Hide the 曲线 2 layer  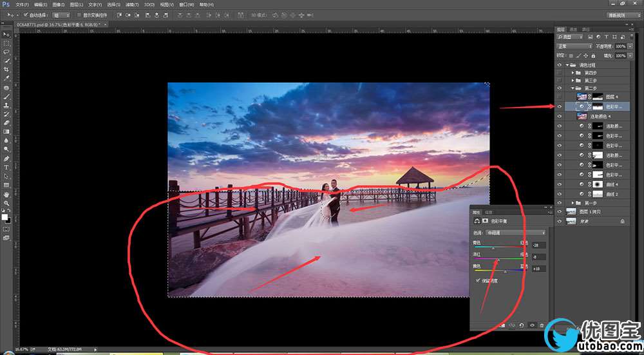(x=558, y=194)
